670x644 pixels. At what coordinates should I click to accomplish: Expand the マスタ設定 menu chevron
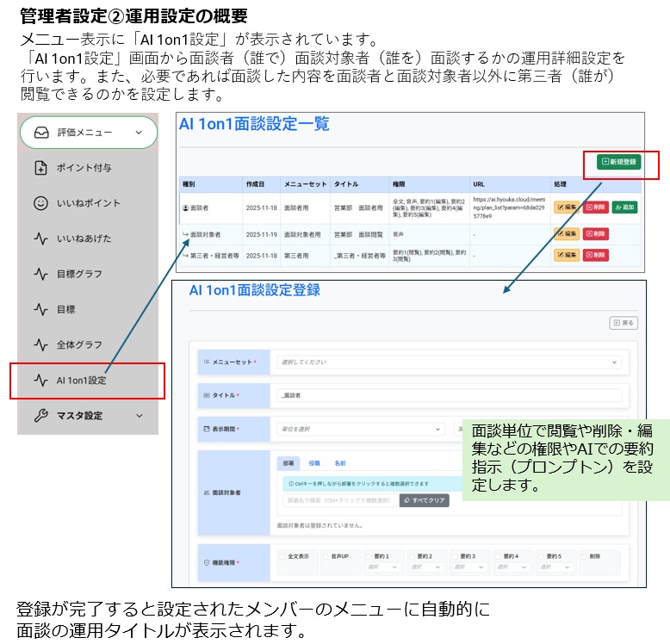click(x=140, y=416)
